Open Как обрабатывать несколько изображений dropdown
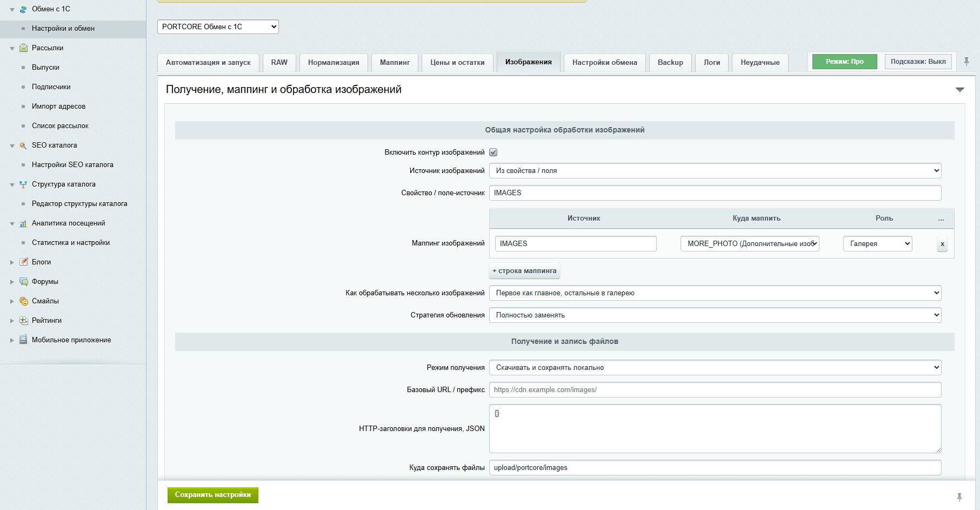The height and width of the screenshot is (510, 980). tap(715, 293)
